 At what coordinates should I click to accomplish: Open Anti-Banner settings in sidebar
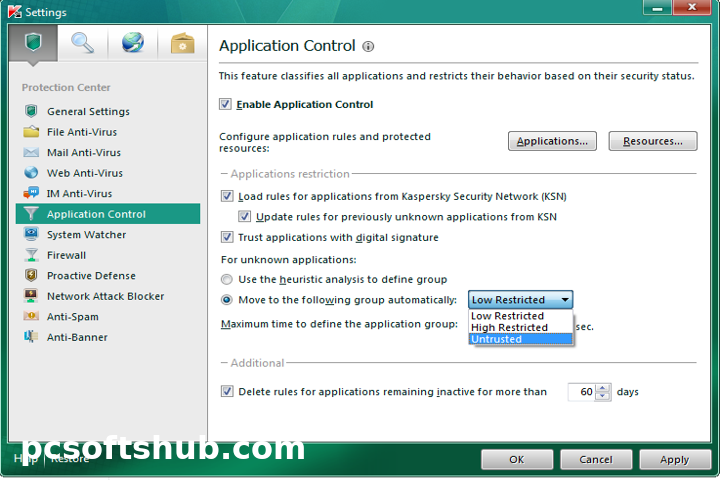[108, 337]
